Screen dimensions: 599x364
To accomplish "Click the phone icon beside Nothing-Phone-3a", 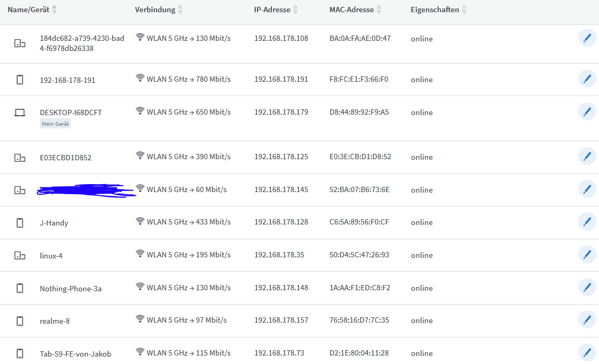I will pos(20,289).
